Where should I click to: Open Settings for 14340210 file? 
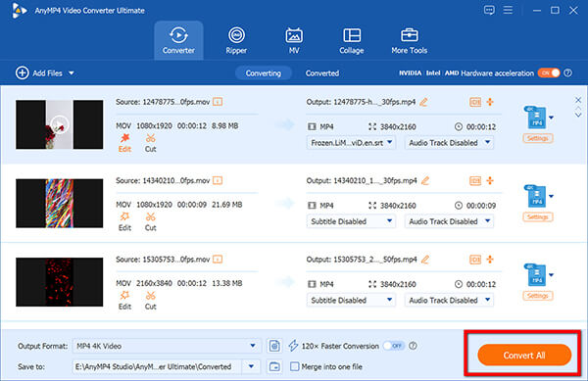click(x=537, y=216)
